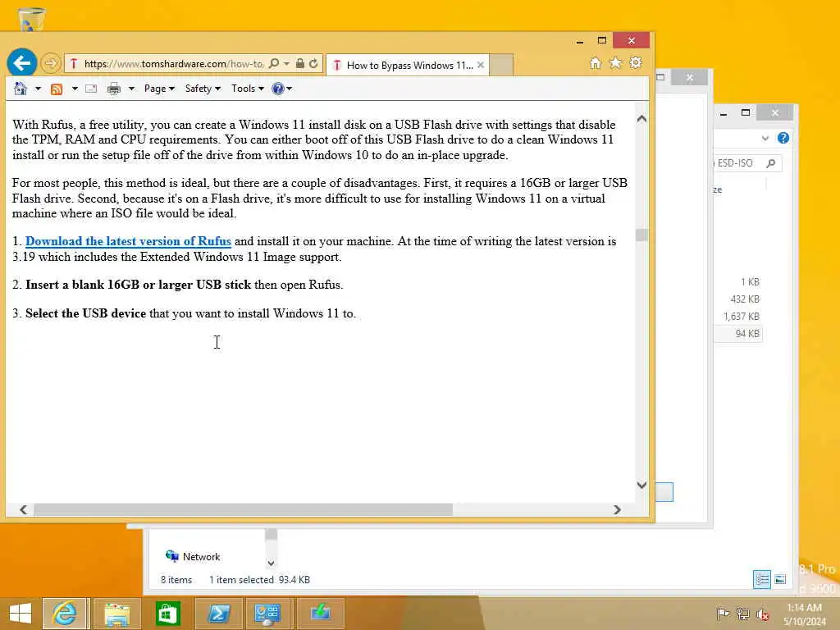Click the website address field

click(x=174, y=64)
